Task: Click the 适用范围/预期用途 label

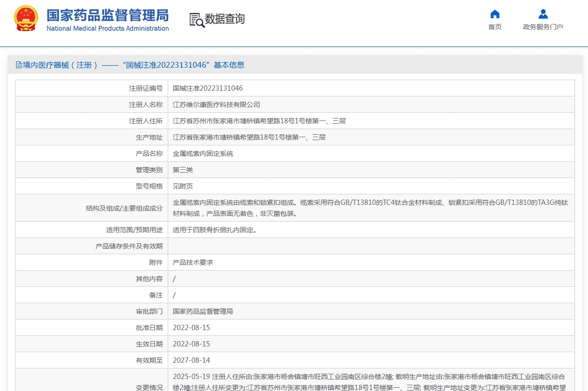Action: click(x=134, y=230)
